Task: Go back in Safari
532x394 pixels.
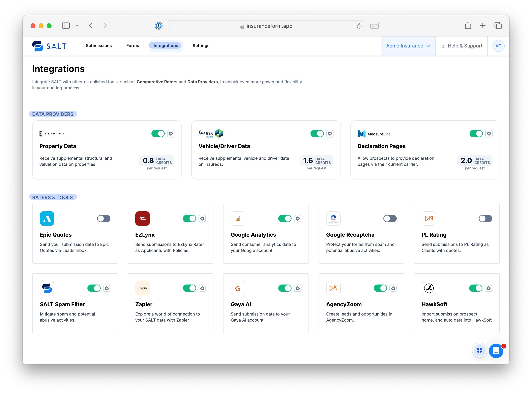Action: tap(90, 26)
